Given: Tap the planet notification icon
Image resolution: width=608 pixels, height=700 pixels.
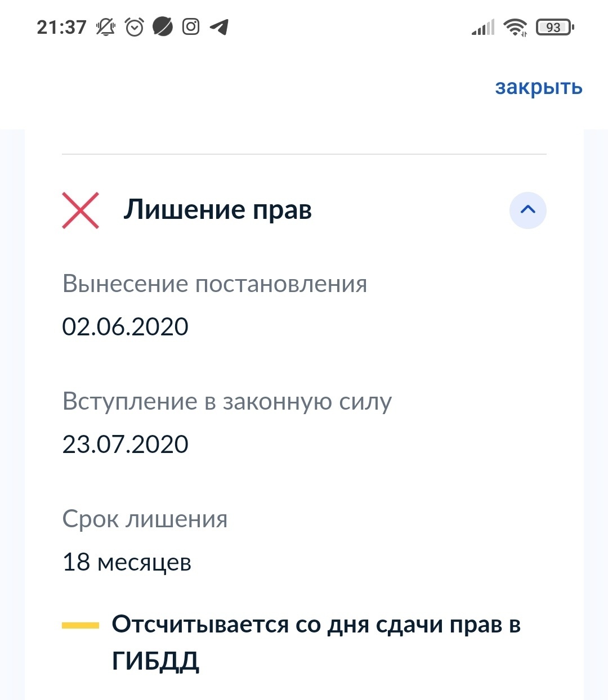Looking at the screenshot, I should tap(163, 27).
